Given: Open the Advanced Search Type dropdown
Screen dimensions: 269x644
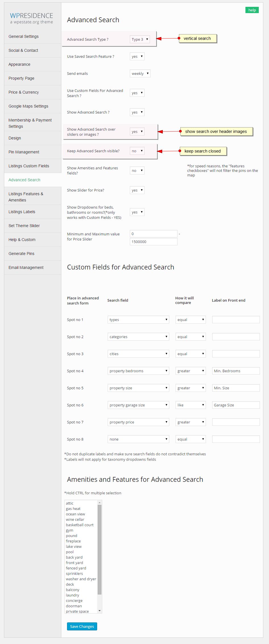Looking at the screenshot, I should pos(140,39).
